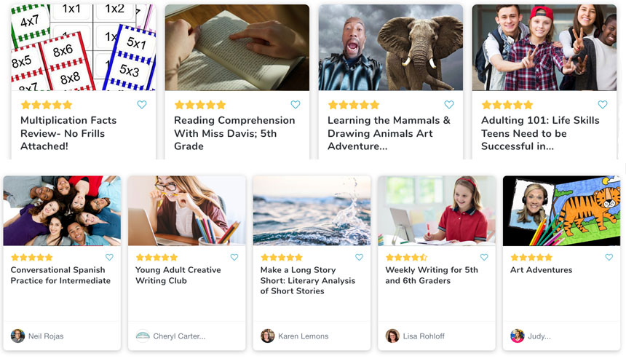Screen dimensions: 626x364
Task: Click the Judy teacher avatar
Action: [518, 336]
